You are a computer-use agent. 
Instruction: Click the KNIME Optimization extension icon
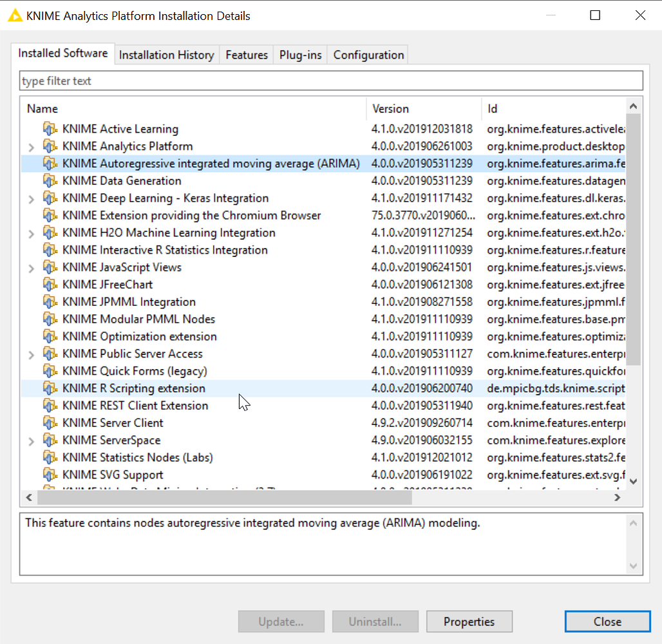pos(50,336)
